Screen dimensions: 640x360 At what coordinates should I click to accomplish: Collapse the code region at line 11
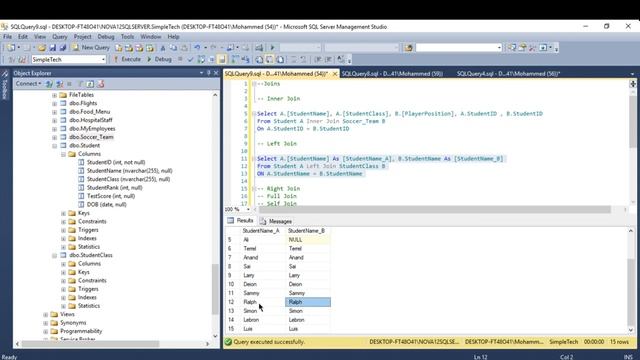253,159
